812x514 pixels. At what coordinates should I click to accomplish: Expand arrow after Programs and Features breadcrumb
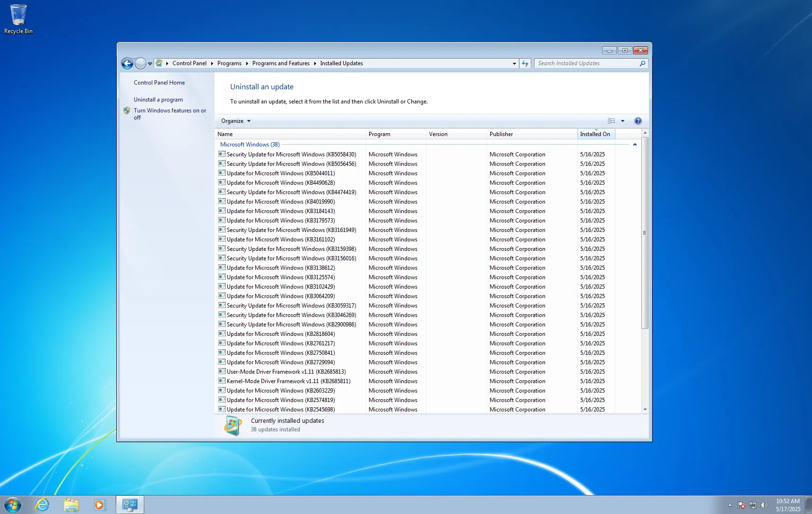[315, 63]
